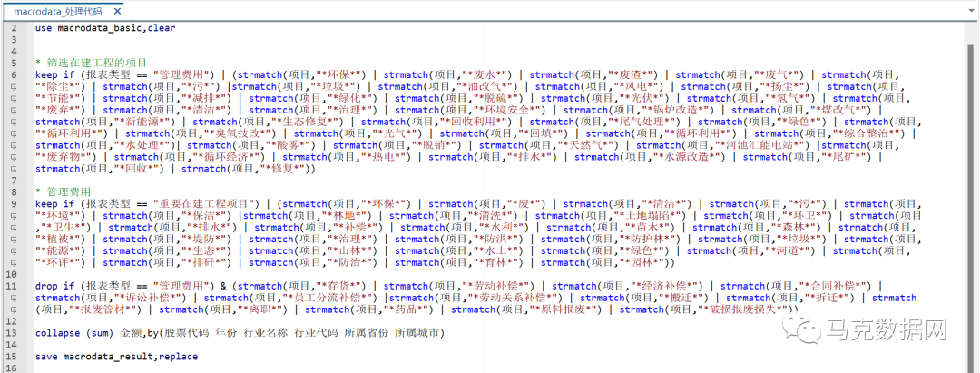This screenshot has width=980, height=373.
Task: Click line number 8 in the gutter
Action: (x=14, y=191)
